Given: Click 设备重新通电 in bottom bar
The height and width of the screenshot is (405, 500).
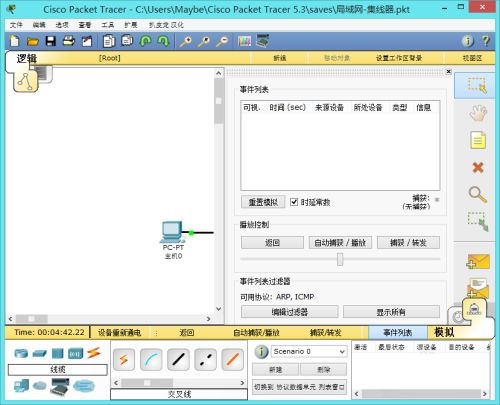Looking at the screenshot, I should [x=119, y=332].
